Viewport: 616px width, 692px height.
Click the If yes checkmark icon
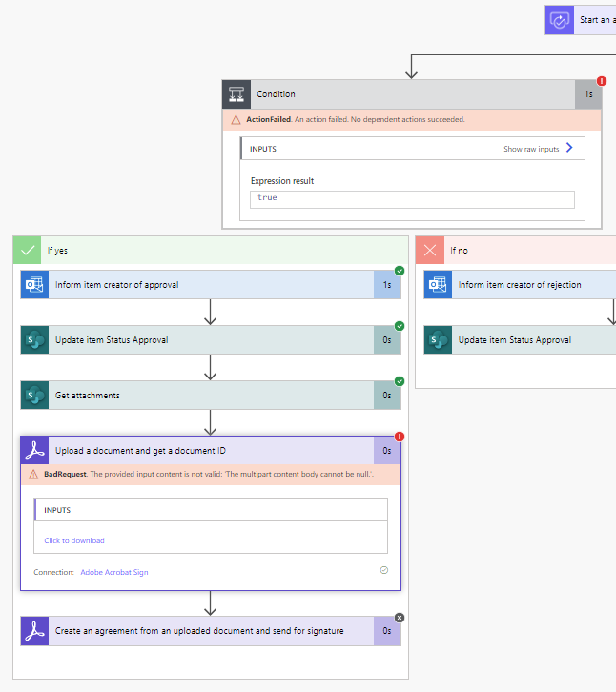pyautogui.click(x=28, y=251)
